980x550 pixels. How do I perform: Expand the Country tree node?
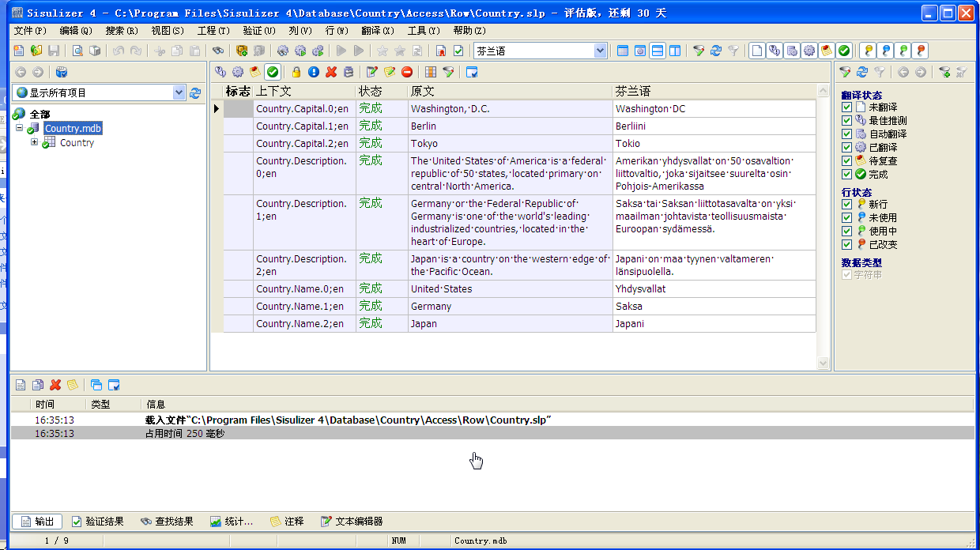(35, 143)
